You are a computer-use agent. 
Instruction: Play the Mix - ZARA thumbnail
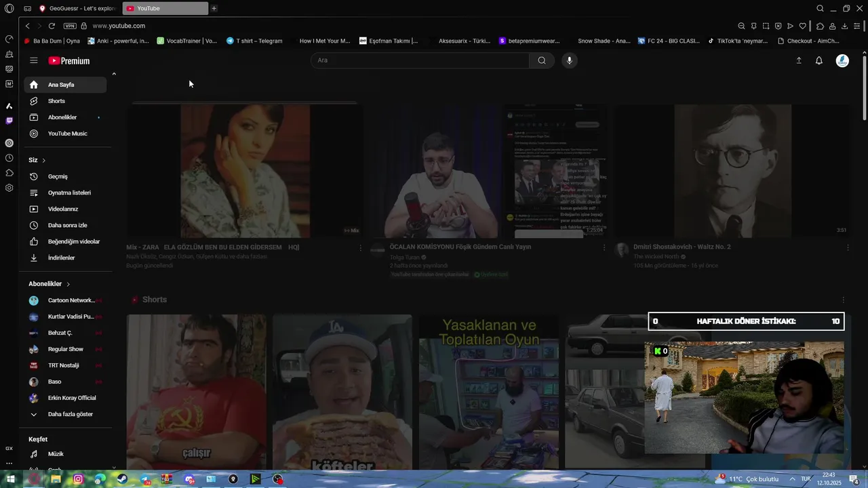[x=245, y=171]
